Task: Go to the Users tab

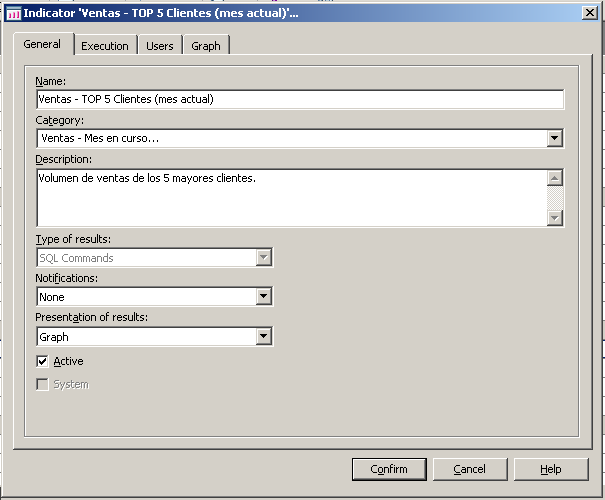Action: tap(160, 46)
